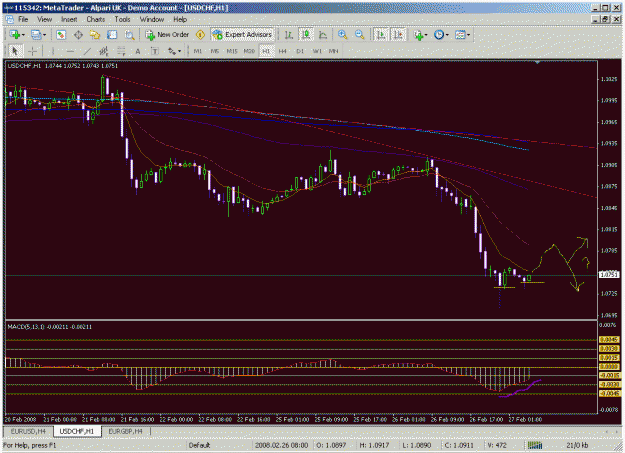
Task: Open the Strategy Tester magnifier icon
Action: 129,35
